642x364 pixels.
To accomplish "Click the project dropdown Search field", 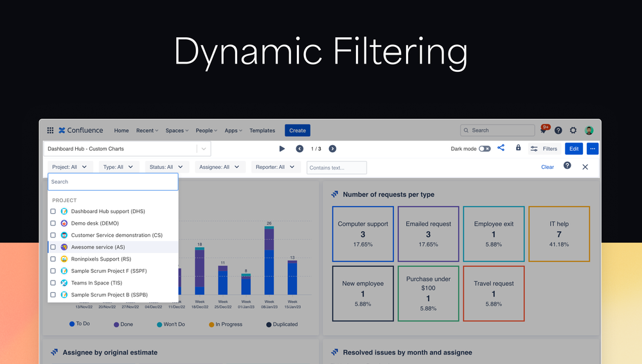I will [x=113, y=182].
